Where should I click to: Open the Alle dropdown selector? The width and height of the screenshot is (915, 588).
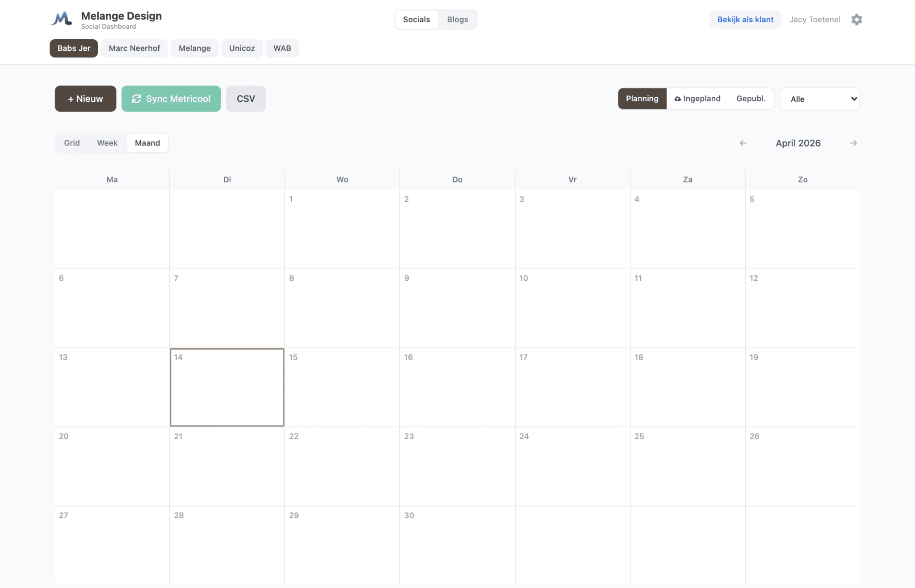click(819, 99)
